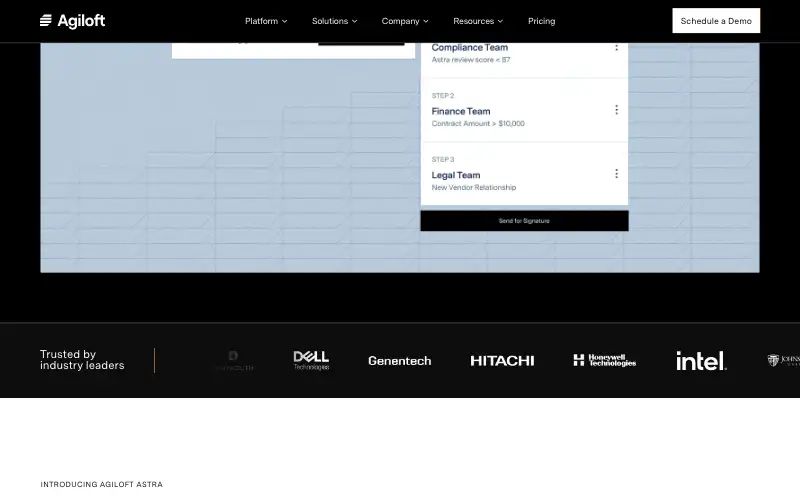Click the STEP 3 label

click(442, 160)
